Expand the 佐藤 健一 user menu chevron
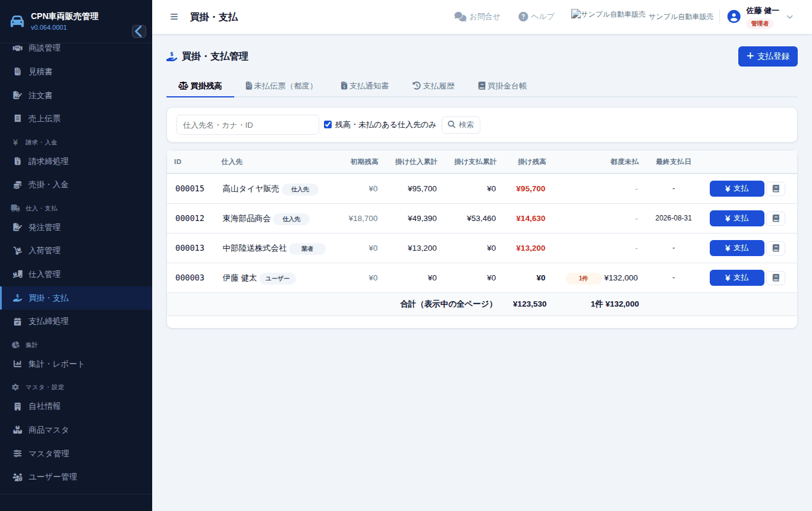This screenshot has width=812, height=511. point(790,17)
